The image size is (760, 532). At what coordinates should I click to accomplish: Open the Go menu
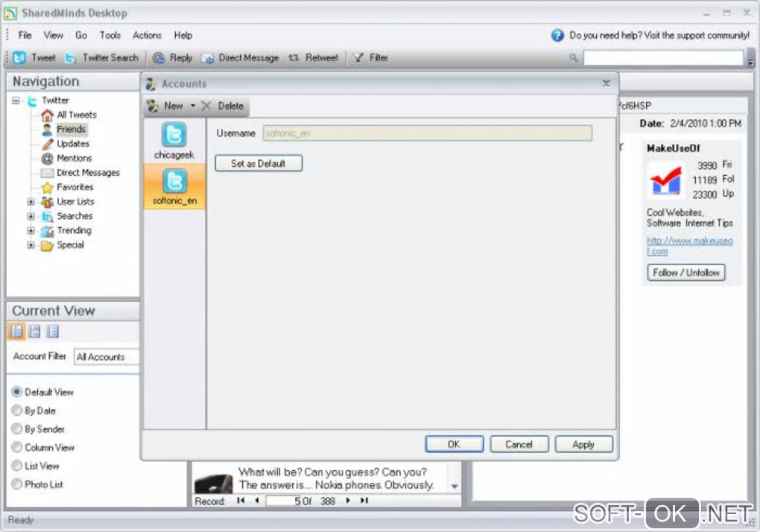(x=81, y=35)
